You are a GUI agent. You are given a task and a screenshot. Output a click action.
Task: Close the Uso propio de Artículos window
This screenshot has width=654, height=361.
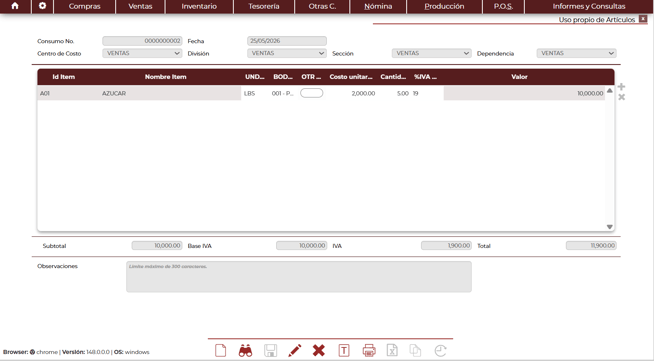pos(643,19)
